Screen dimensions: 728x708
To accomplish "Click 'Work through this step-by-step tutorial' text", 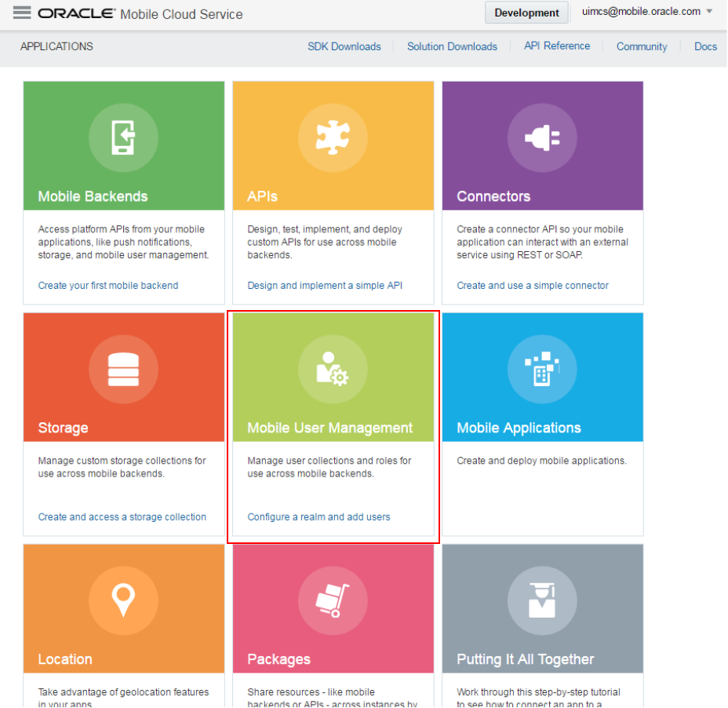I will point(539,698).
